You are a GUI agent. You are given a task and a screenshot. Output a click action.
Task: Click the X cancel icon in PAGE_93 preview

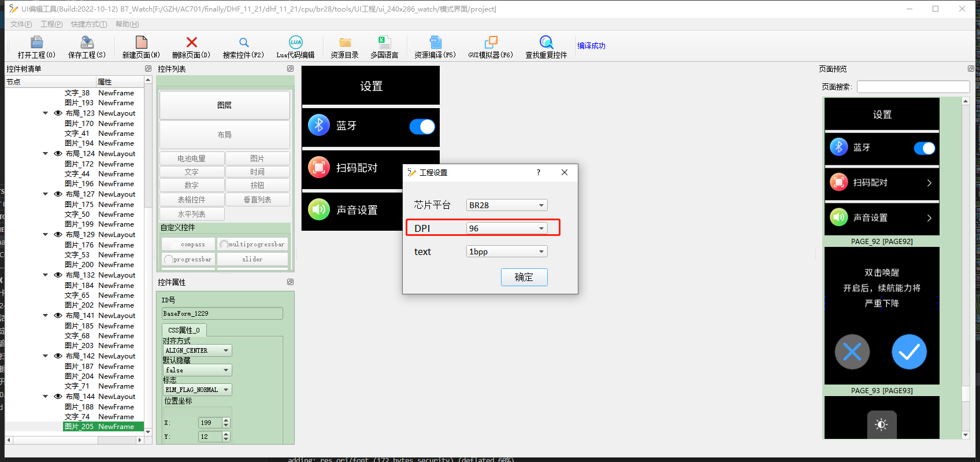tap(852, 352)
